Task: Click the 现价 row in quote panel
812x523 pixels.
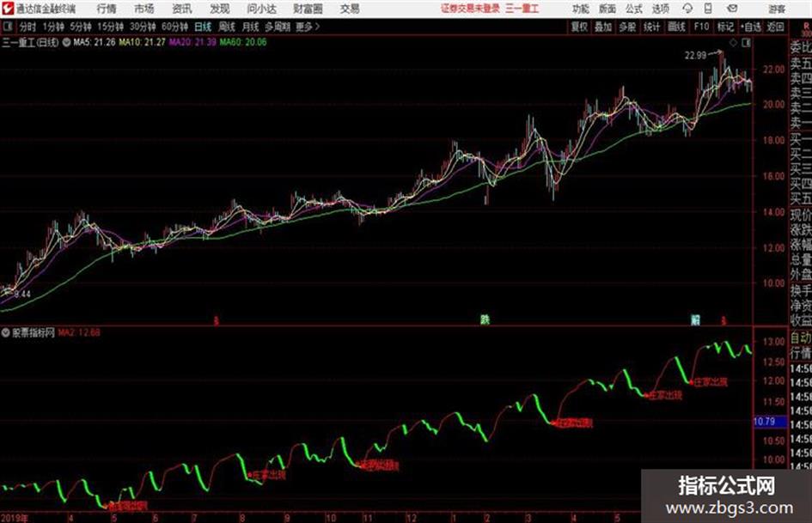Action: pyautogui.click(x=801, y=215)
